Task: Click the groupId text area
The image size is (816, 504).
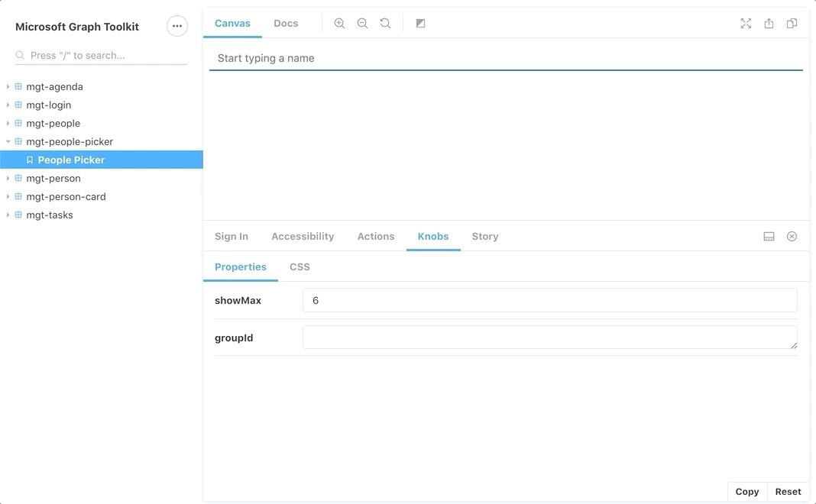Action: click(x=549, y=337)
